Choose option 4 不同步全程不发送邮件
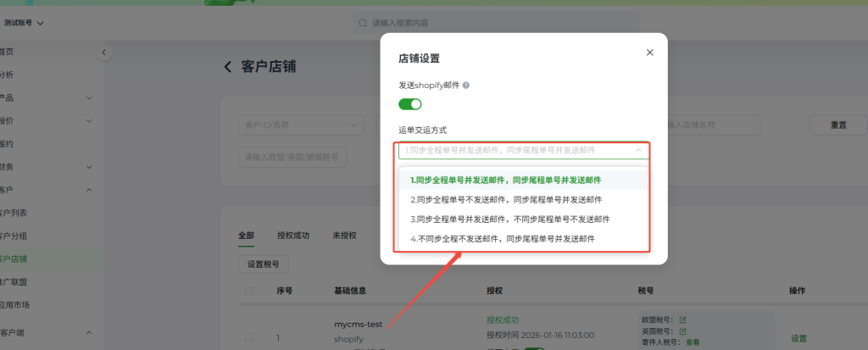This screenshot has width=868, height=350. (503, 239)
